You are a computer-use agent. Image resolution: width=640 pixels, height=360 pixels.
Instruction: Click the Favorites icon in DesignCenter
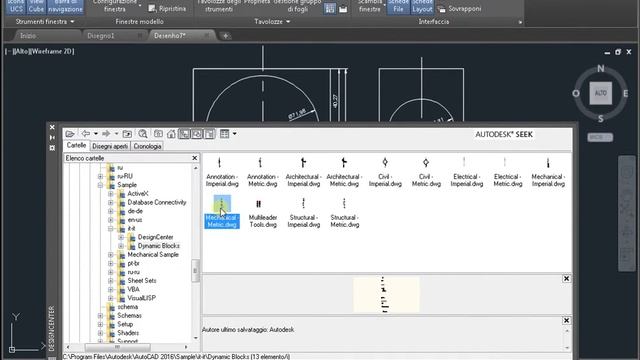coord(158,134)
